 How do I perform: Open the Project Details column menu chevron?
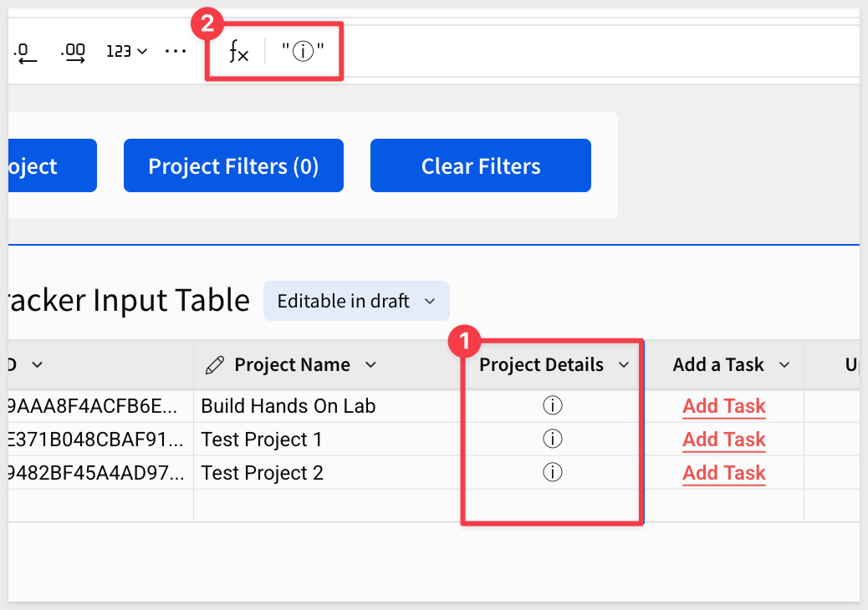pos(624,365)
